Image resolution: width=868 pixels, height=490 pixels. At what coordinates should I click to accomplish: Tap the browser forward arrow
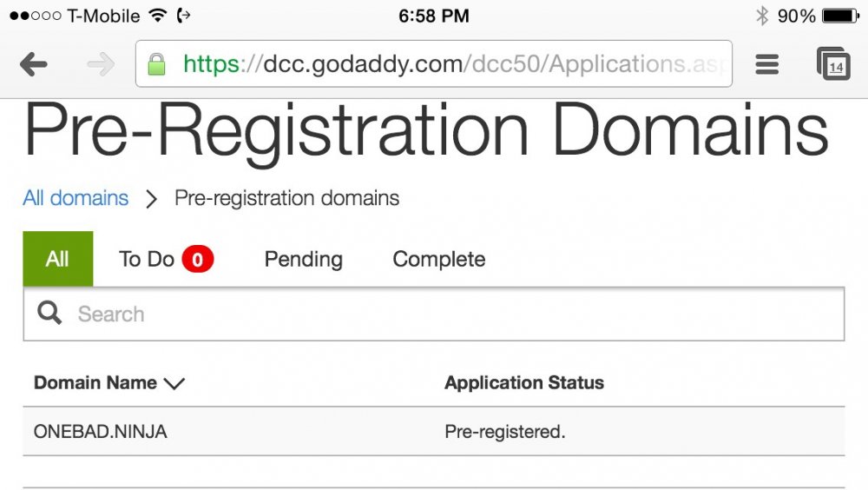(101, 64)
